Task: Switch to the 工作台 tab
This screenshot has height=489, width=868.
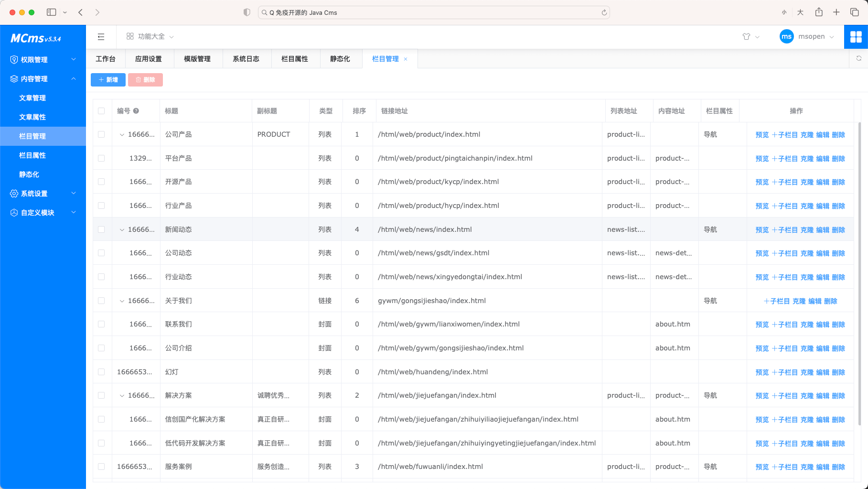Action: 106,58
